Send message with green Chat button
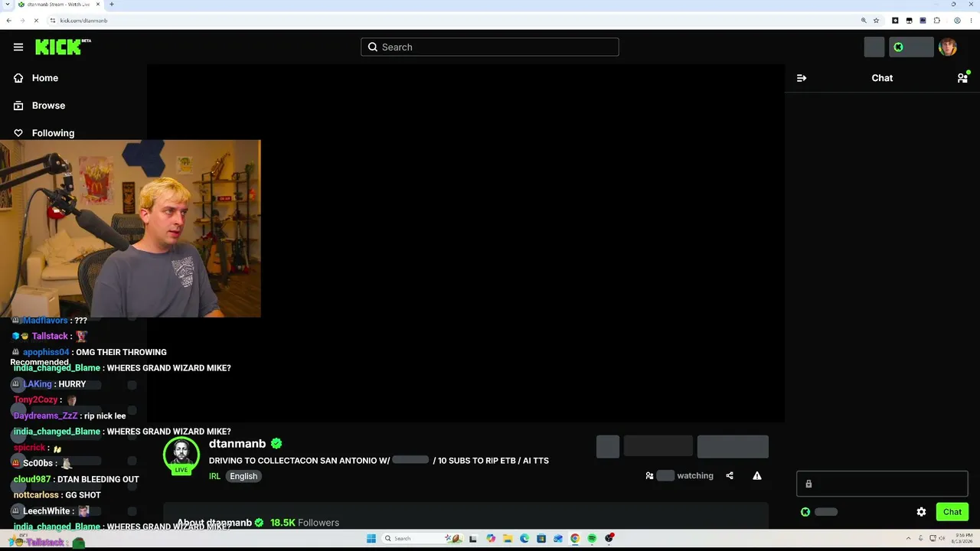The width and height of the screenshot is (980, 551). point(952,512)
